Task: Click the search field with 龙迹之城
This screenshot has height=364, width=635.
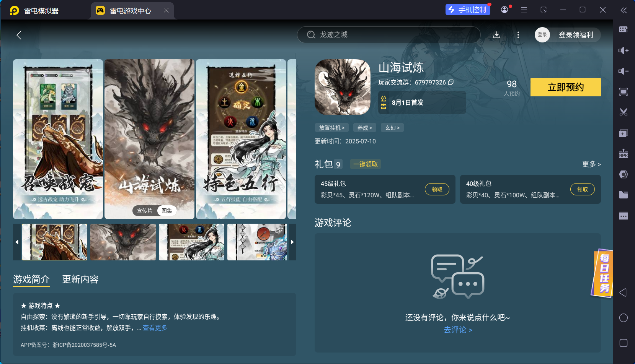Action: point(389,35)
